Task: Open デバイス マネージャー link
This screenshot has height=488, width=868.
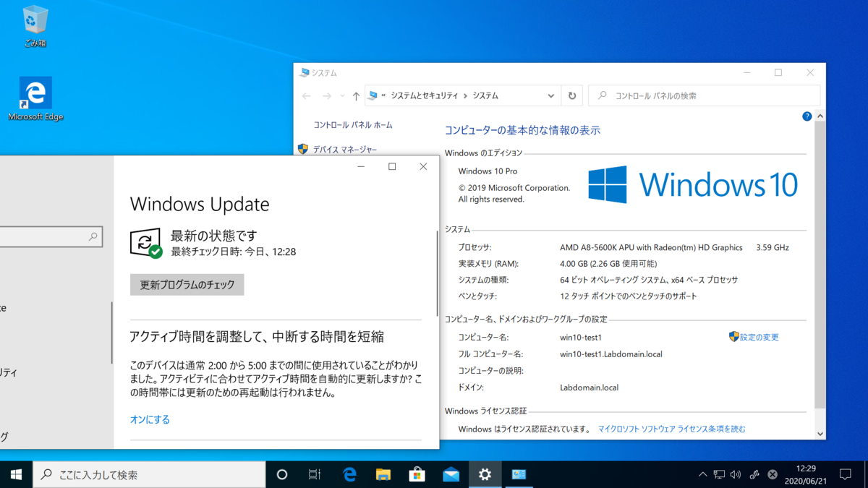Action: (345, 149)
